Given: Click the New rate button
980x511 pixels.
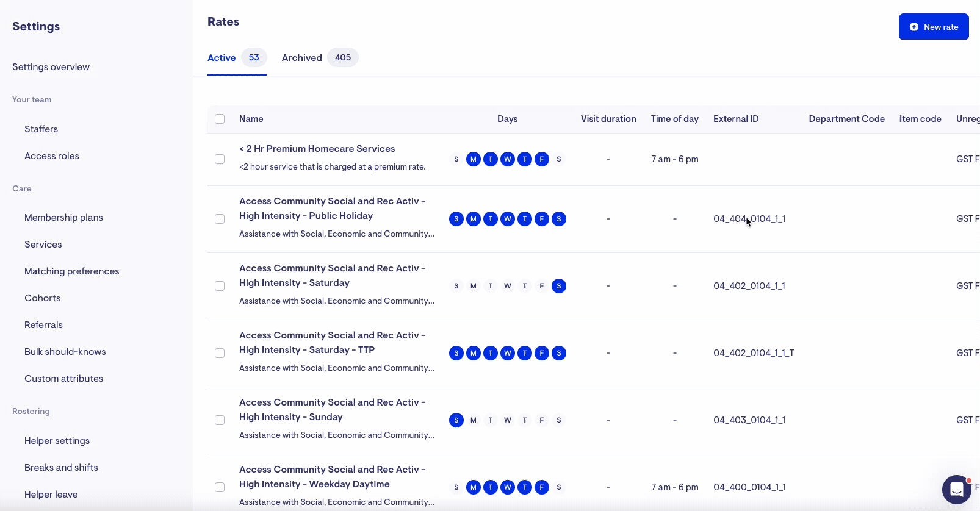Looking at the screenshot, I should coord(934,27).
